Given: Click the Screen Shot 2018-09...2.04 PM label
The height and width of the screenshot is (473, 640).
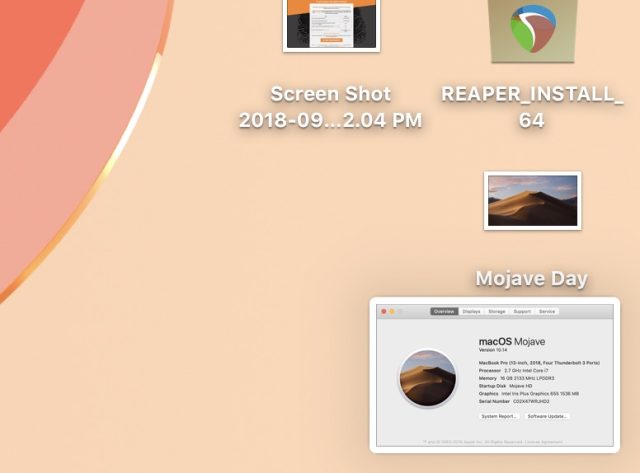Looking at the screenshot, I should 331,107.
